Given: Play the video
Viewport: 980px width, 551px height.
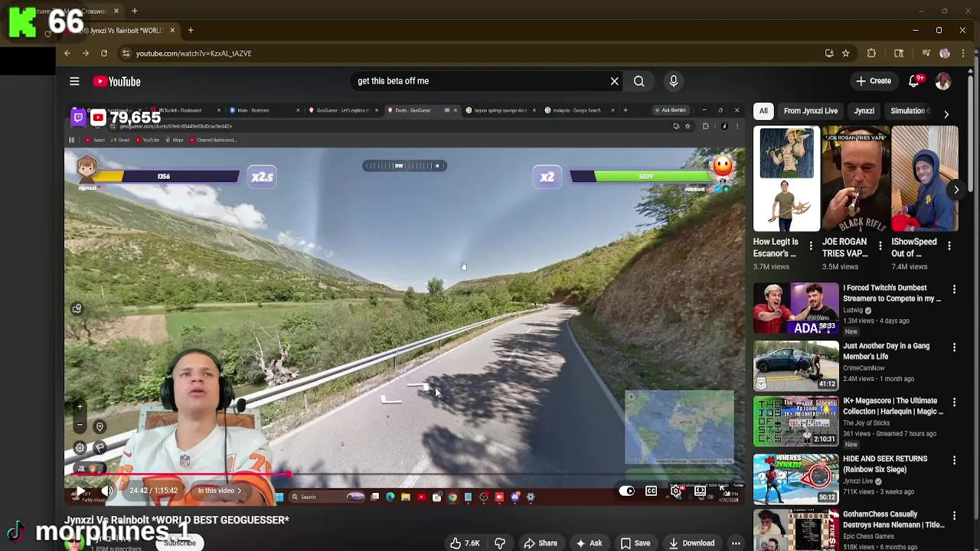Looking at the screenshot, I should pos(80,491).
